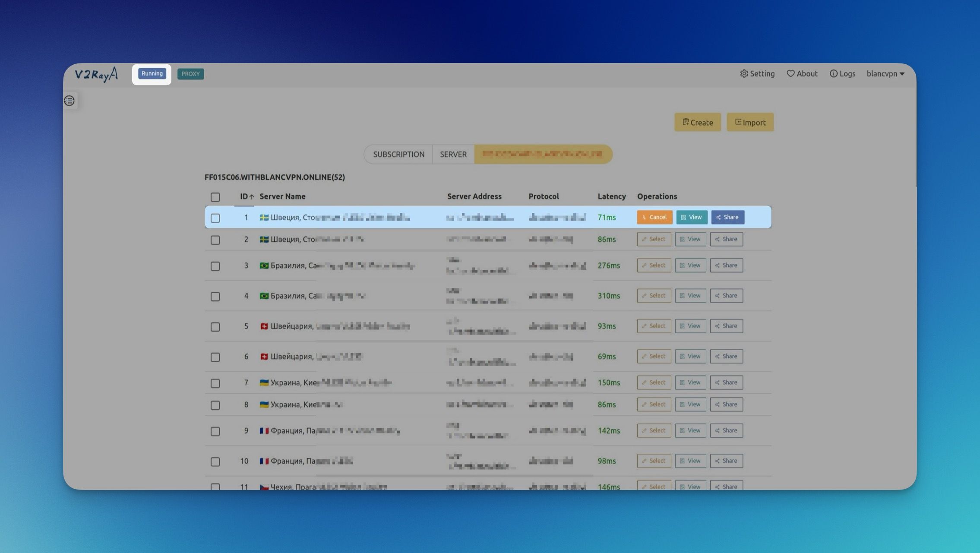Viewport: 980px width, 553px height.
Task: Open Setting via the gear icon
Action: 744,74
